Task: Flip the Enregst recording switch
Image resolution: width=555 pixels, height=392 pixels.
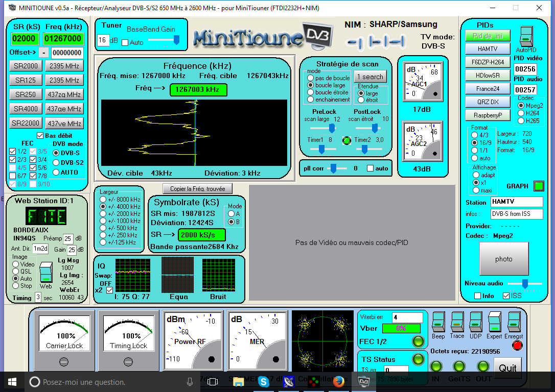Action: tap(514, 322)
